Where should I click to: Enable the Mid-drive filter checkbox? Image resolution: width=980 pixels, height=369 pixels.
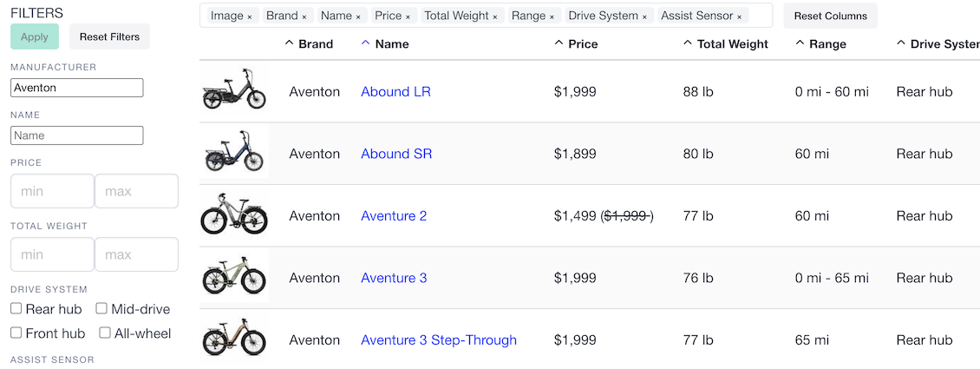[101, 308]
